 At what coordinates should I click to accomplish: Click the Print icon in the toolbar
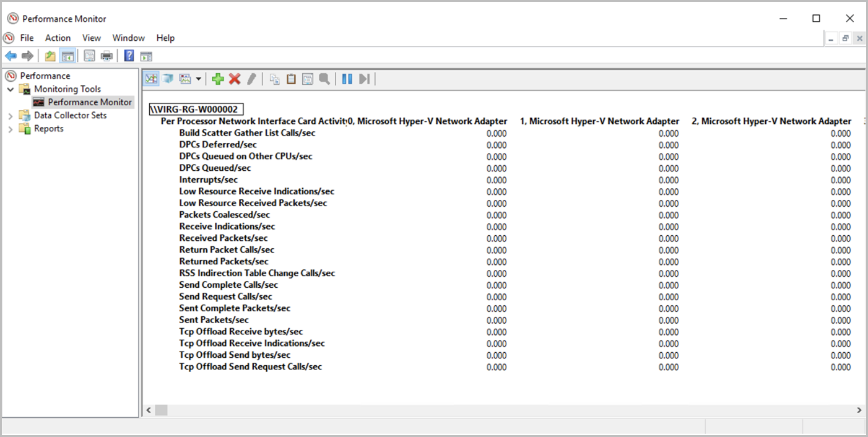coord(106,56)
